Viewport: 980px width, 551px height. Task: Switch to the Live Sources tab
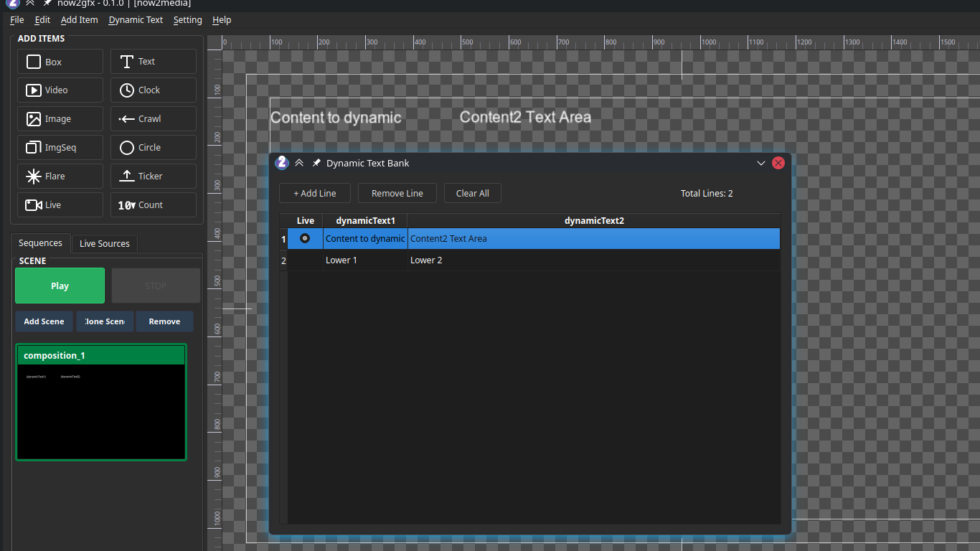[x=105, y=244]
